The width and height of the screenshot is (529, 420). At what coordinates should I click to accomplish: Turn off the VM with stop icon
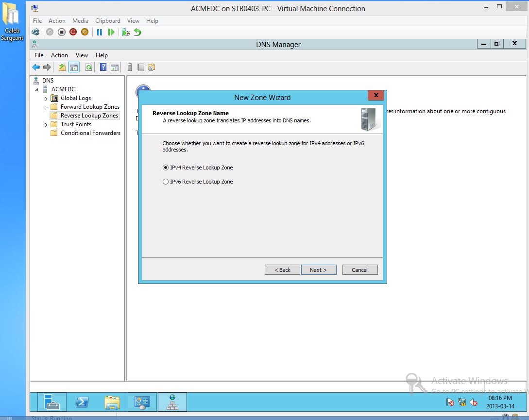click(x=61, y=32)
